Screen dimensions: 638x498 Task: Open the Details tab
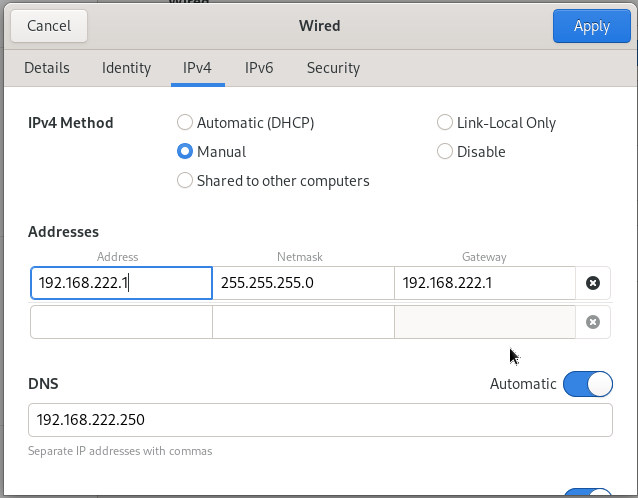[x=47, y=68]
